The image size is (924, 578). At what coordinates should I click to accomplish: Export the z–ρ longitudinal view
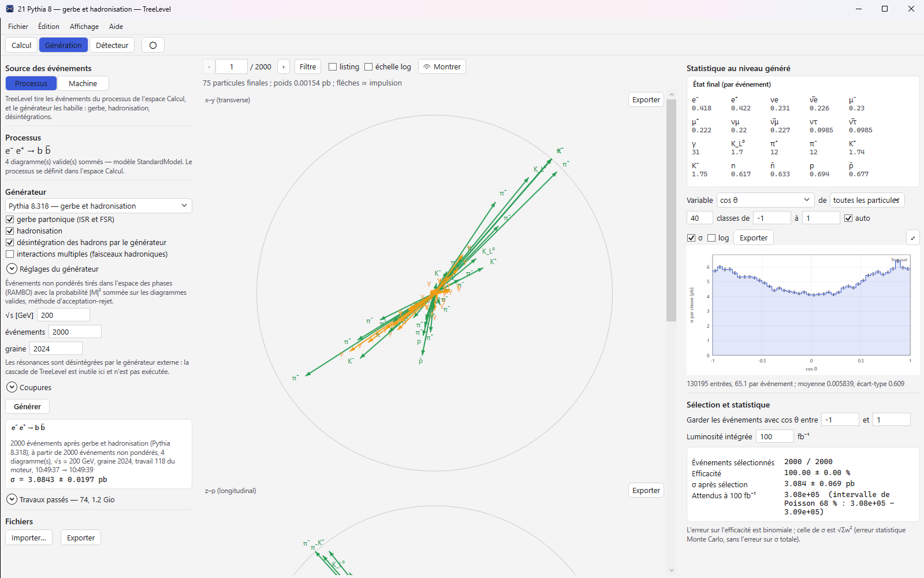tap(646, 490)
